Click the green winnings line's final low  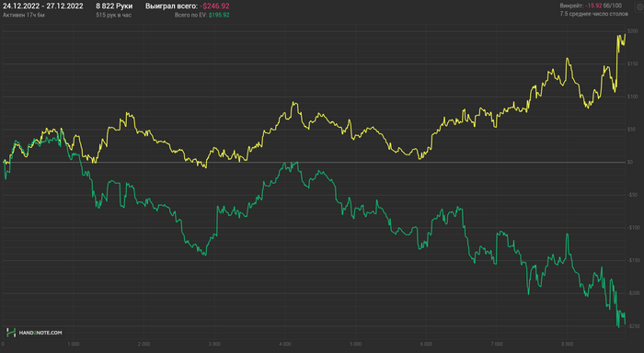click(618, 326)
